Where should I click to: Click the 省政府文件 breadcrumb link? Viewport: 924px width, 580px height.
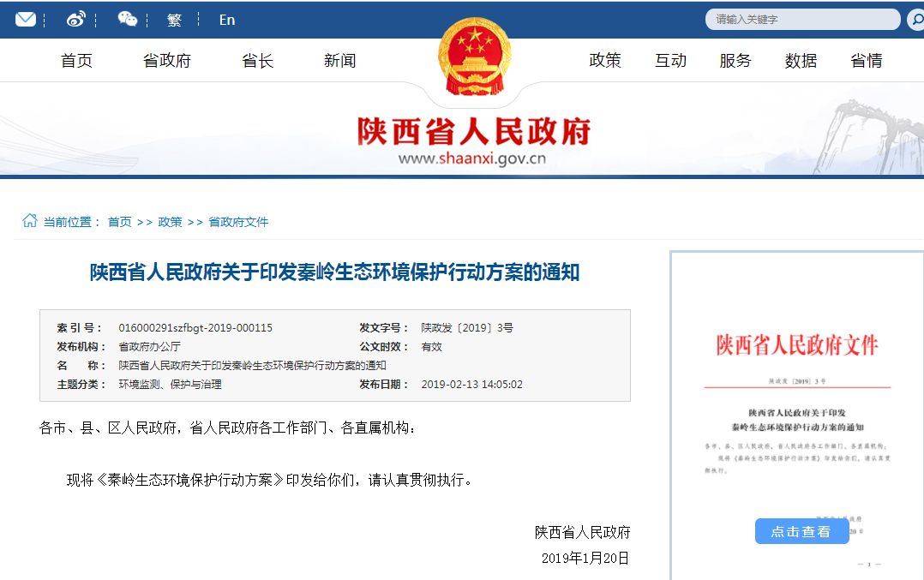pos(238,222)
